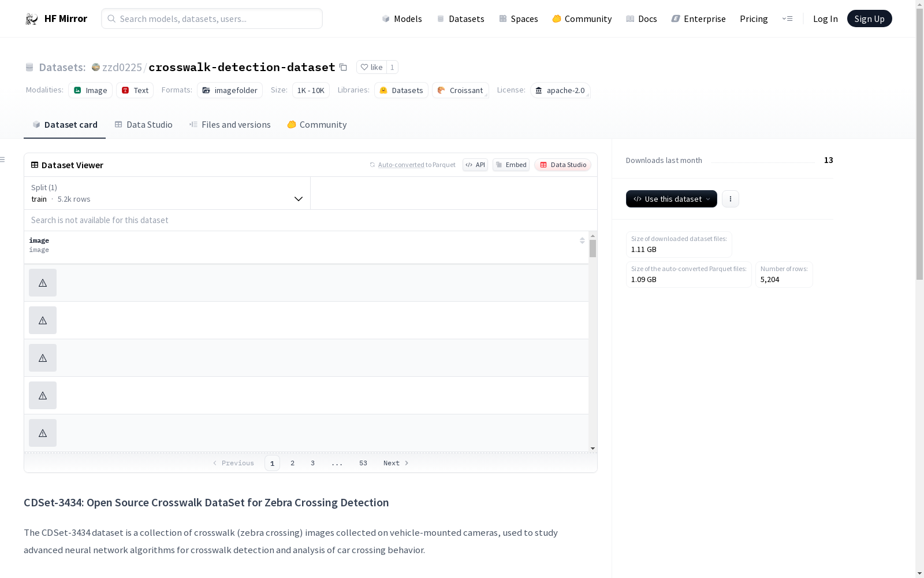Toggle sort on the image column

[582, 240]
